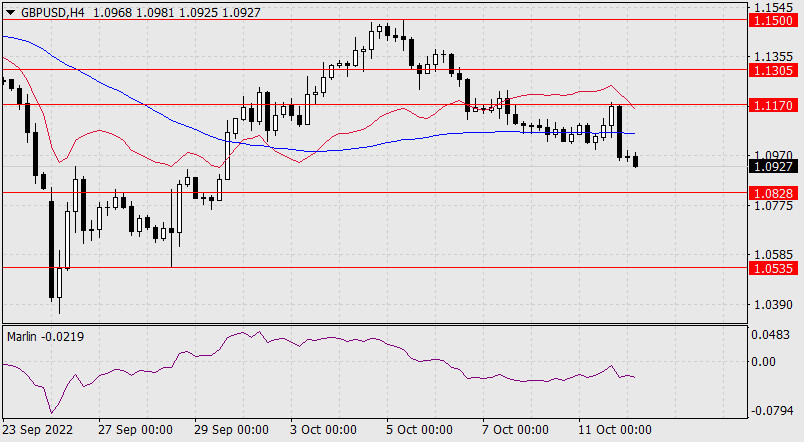The width and height of the screenshot is (804, 442).
Task: Click the 1.1355 price scale value
Action: point(773,56)
